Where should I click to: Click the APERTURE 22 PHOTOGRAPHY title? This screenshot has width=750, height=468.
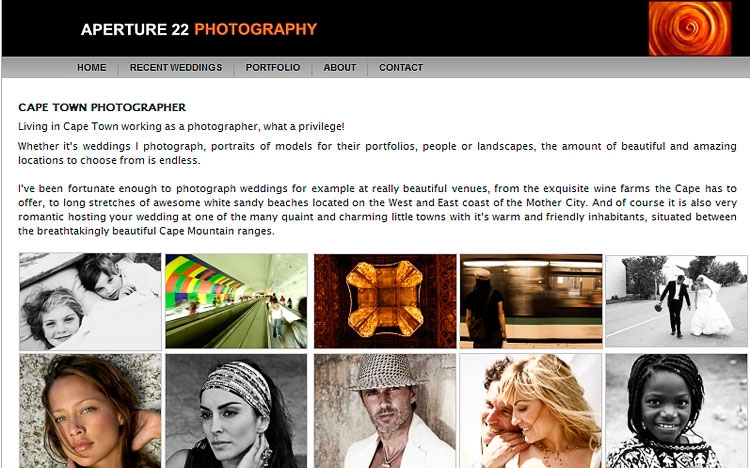pyautogui.click(x=199, y=29)
